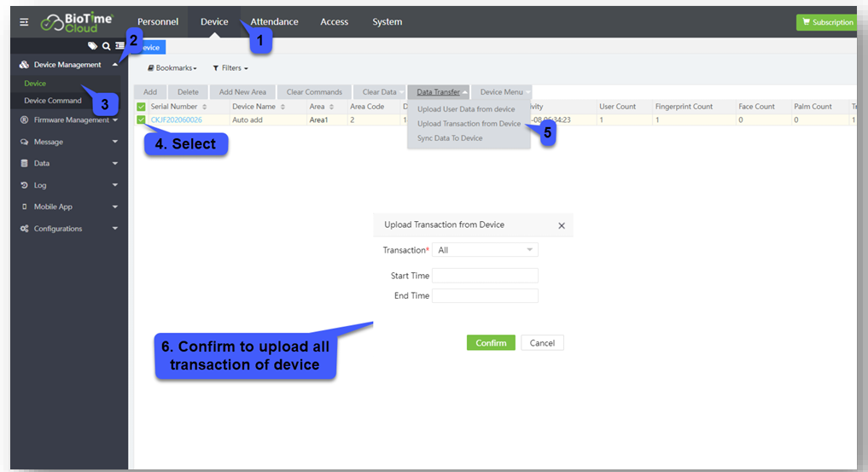Collapse the Device Management section
This screenshot has height=472, width=868.
[114, 65]
